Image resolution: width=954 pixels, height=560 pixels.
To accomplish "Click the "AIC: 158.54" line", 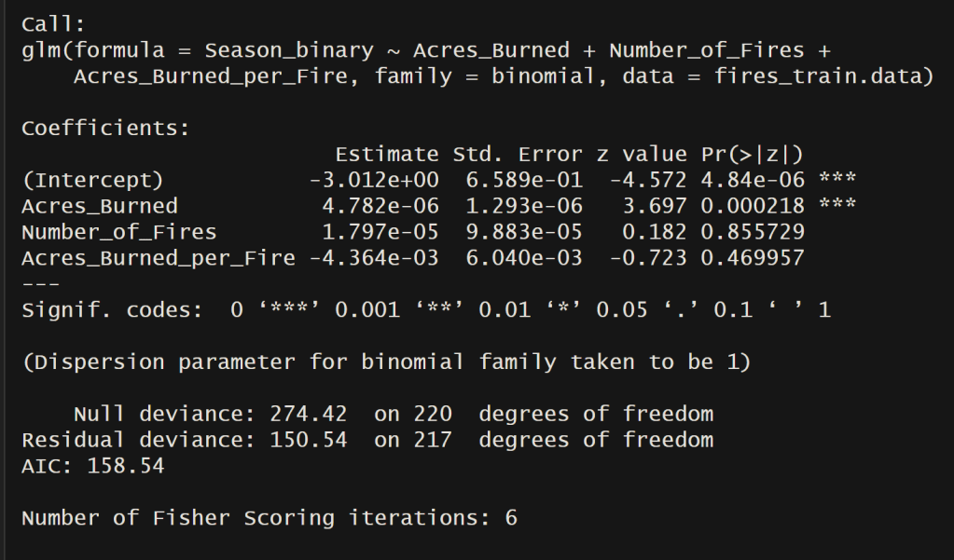I will (x=92, y=465).
